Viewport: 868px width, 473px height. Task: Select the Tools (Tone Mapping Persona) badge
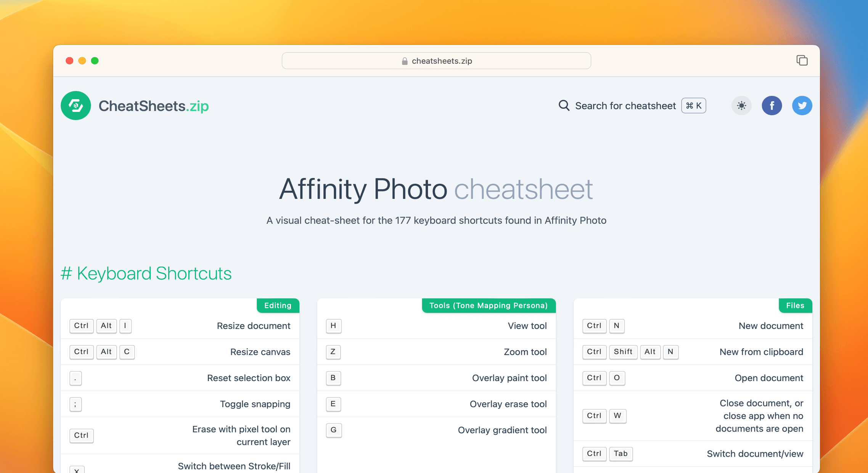pyautogui.click(x=489, y=306)
